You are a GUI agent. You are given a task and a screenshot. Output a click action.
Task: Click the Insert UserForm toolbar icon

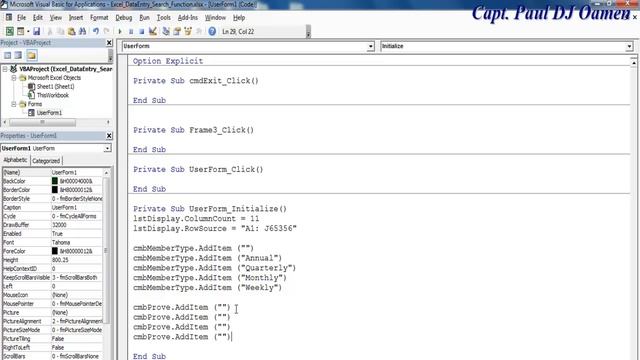20,31
